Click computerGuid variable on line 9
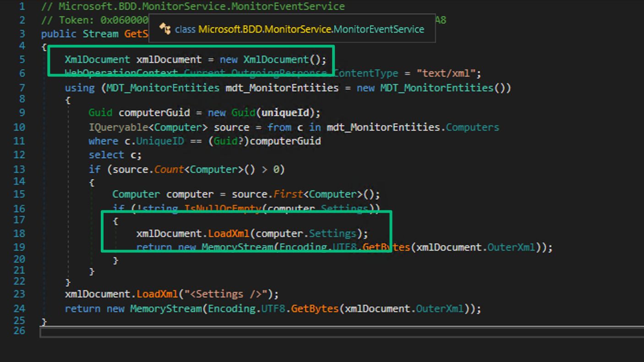Screen dimensions: 644x362 154,113
